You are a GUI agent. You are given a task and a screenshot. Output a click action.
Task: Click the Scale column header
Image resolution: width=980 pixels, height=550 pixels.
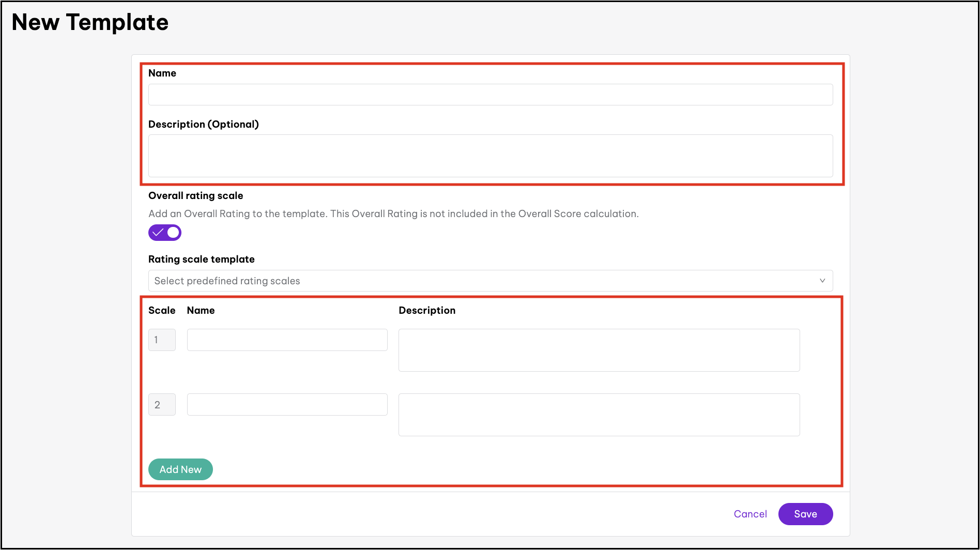tap(162, 310)
